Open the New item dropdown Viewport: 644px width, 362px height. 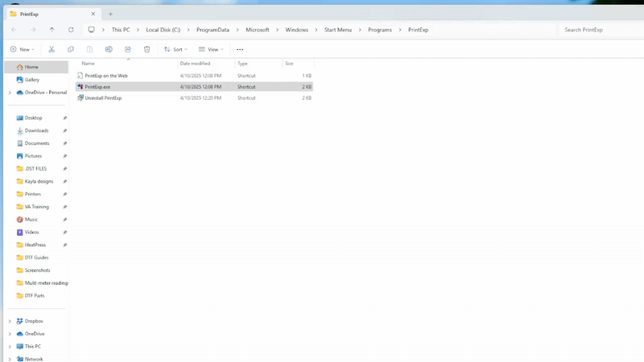(x=23, y=49)
